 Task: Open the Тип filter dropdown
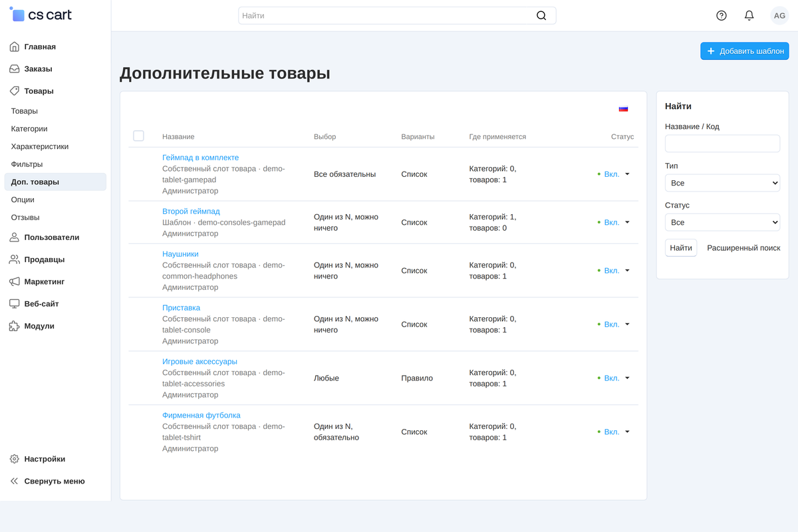[722, 183]
